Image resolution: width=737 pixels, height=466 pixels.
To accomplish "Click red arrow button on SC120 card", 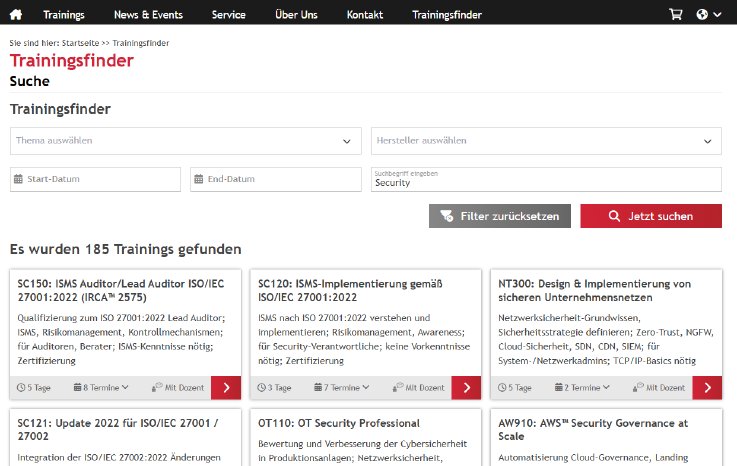I will click(466, 387).
